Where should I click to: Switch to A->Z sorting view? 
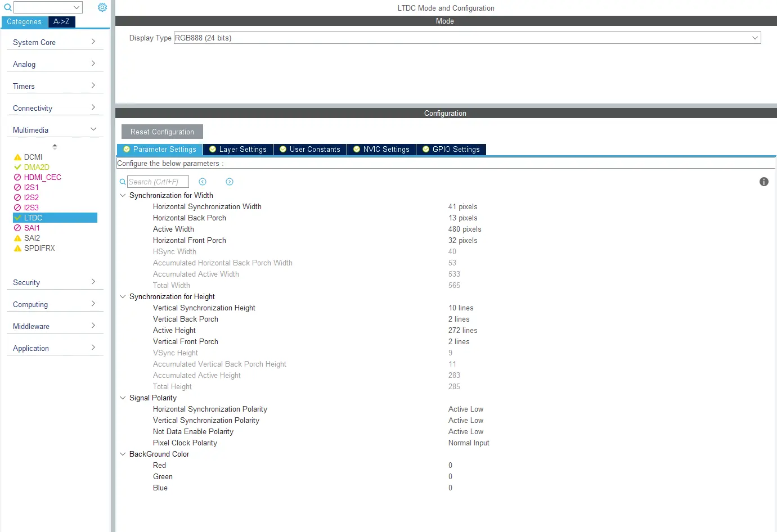61,22
